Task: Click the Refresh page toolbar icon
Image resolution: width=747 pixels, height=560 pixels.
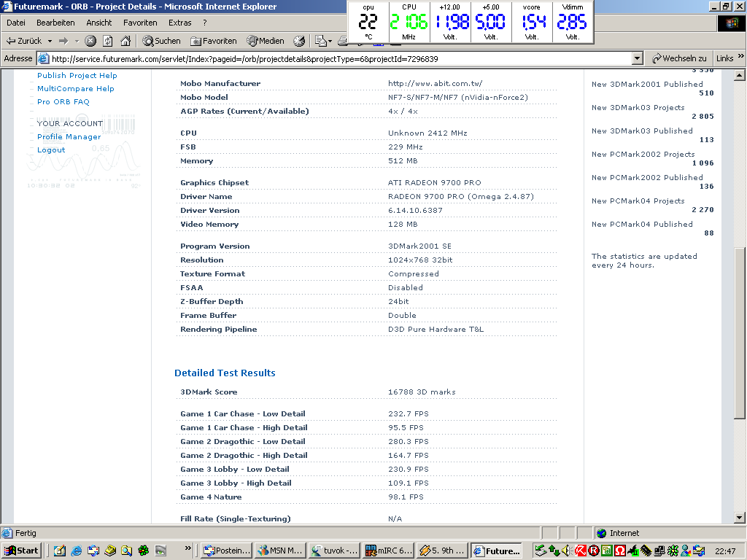Action: [x=108, y=41]
